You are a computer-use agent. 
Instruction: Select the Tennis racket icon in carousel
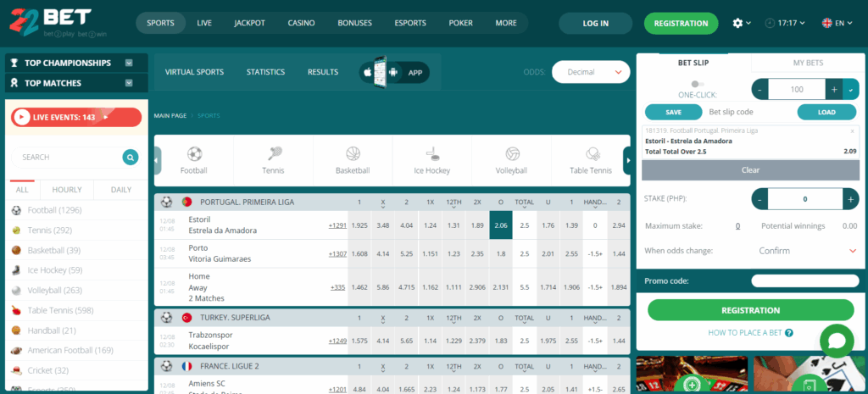pyautogui.click(x=274, y=153)
